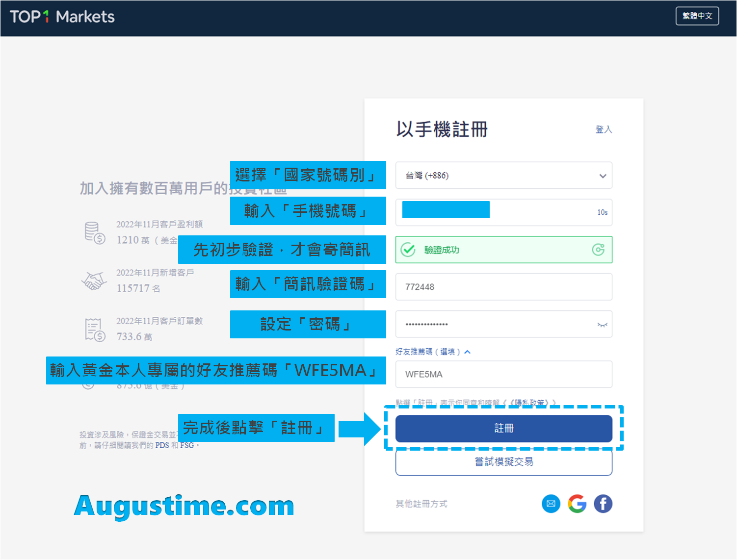Click the 其他註冊方式 label
This screenshot has width=737, height=560.
pyautogui.click(x=421, y=504)
